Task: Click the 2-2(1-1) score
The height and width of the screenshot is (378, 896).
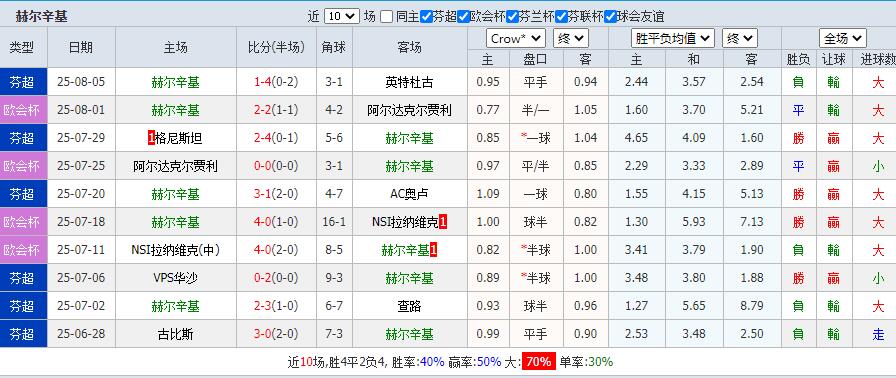Action: click(x=276, y=110)
